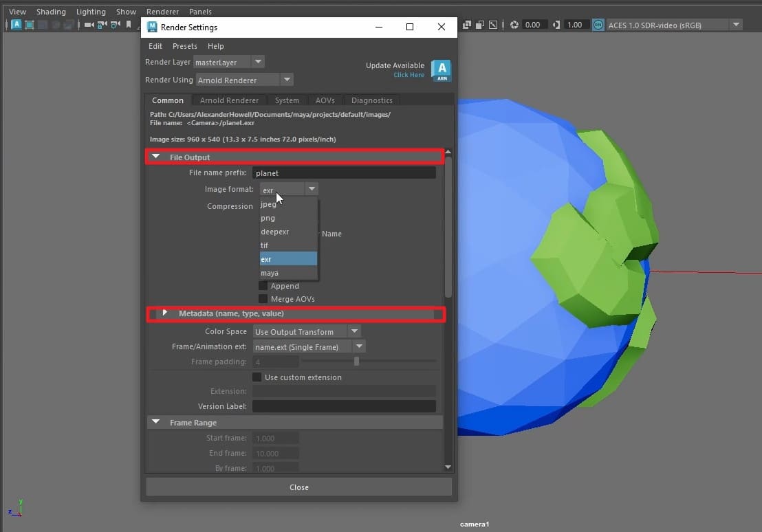Screen dimensions: 762x532
Task: Select the Arnold viewport renderer icon
Action: (16, 25)
